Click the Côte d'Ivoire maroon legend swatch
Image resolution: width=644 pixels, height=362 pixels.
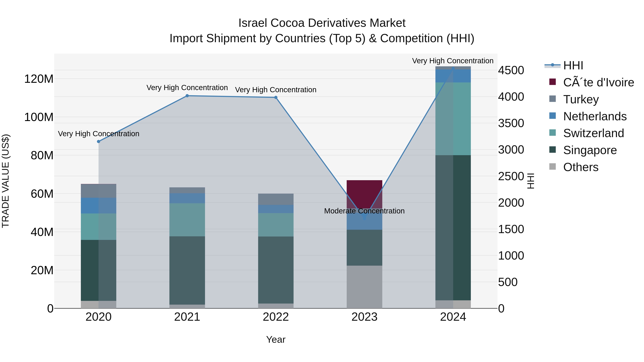tap(553, 82)
